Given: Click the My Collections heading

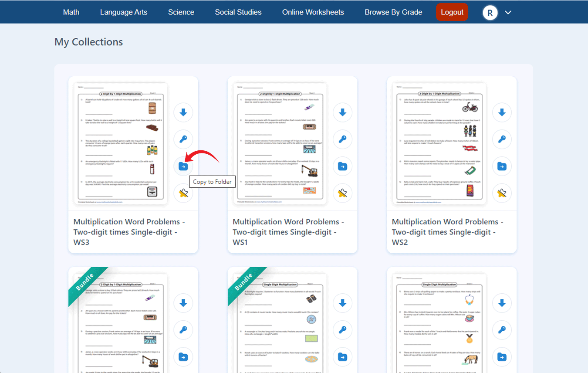Looking at the screenshot, I should tap(88, 42).
